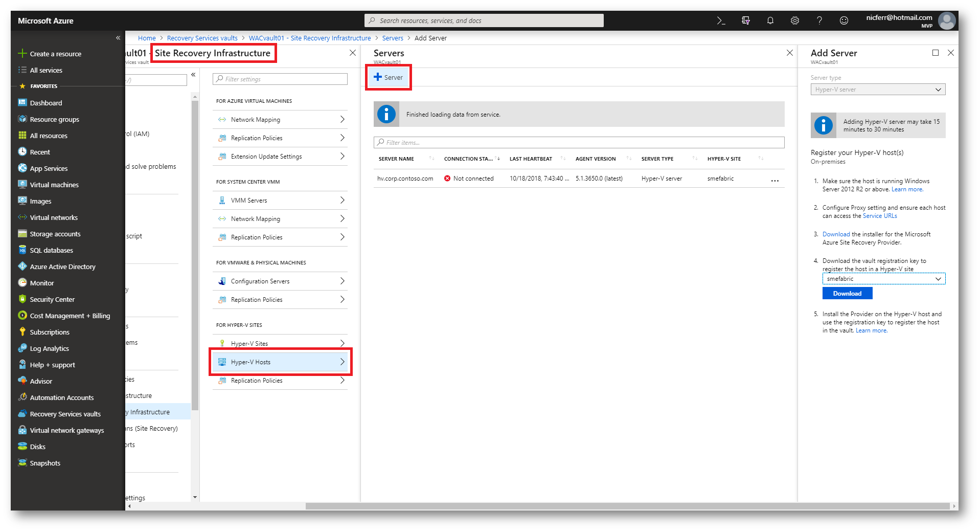The width and height of the screenshot is (980, 532).
Task: Click the Azure Active Directory icon
Action: click(x=22, y=267)
